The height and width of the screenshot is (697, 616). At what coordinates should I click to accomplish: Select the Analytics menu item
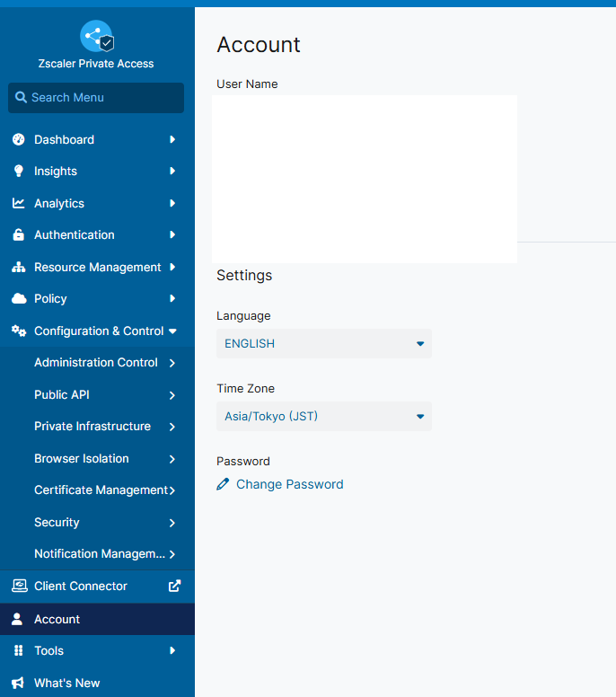point(97,203)
